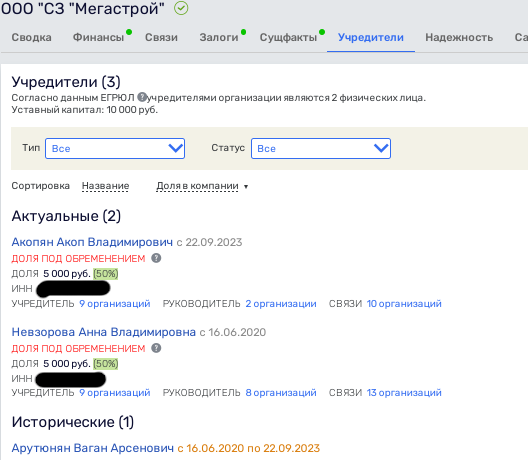The height and width of the screenshot is (460, 528).
Task: View Акопян's 9 организаций as founder
Action: (x=114, y=303)
